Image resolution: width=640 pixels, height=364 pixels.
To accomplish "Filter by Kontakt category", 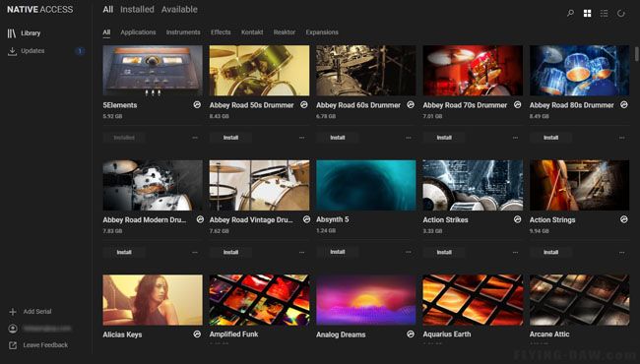I will [252, 32].
